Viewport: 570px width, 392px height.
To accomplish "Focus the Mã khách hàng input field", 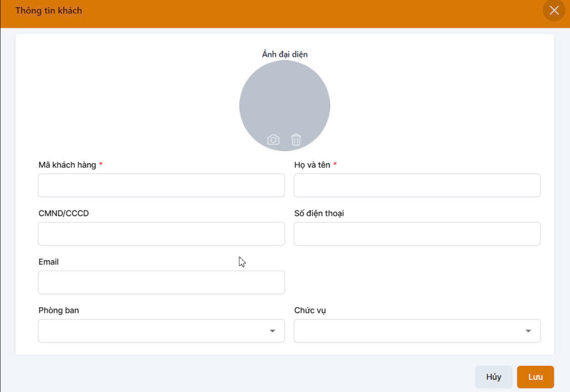I will 161,185.
